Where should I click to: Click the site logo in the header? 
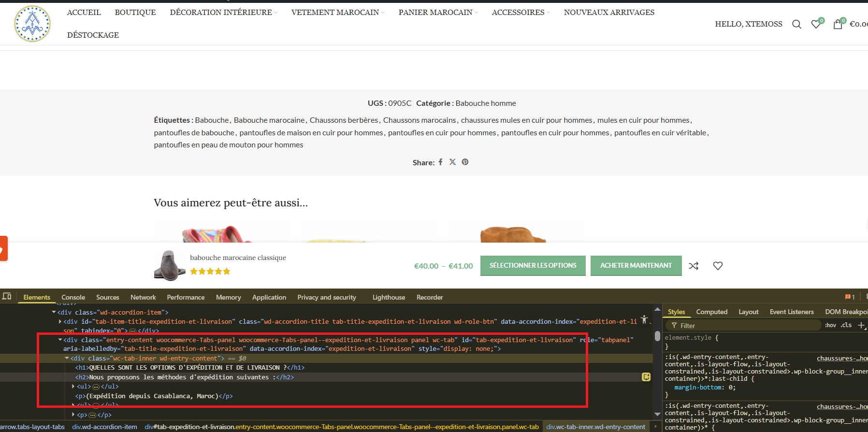click(x=32, y=24)
